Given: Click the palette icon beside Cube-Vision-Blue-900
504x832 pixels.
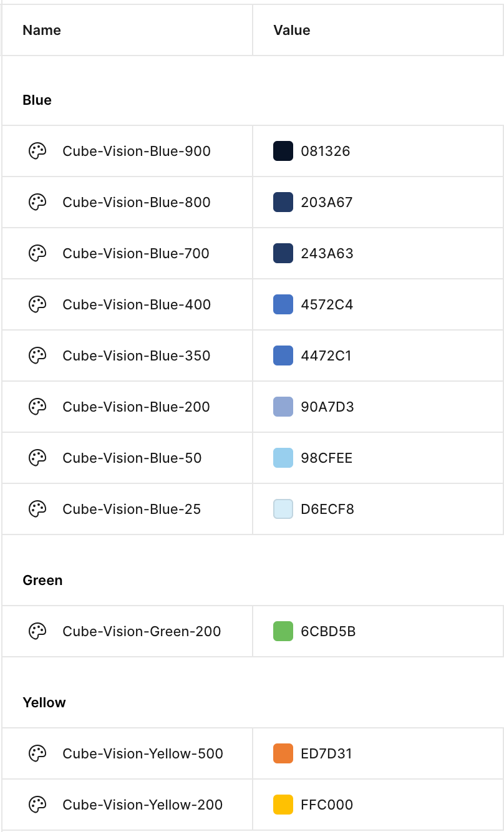Looking at the screenshot, I should [x=37, y=151].
